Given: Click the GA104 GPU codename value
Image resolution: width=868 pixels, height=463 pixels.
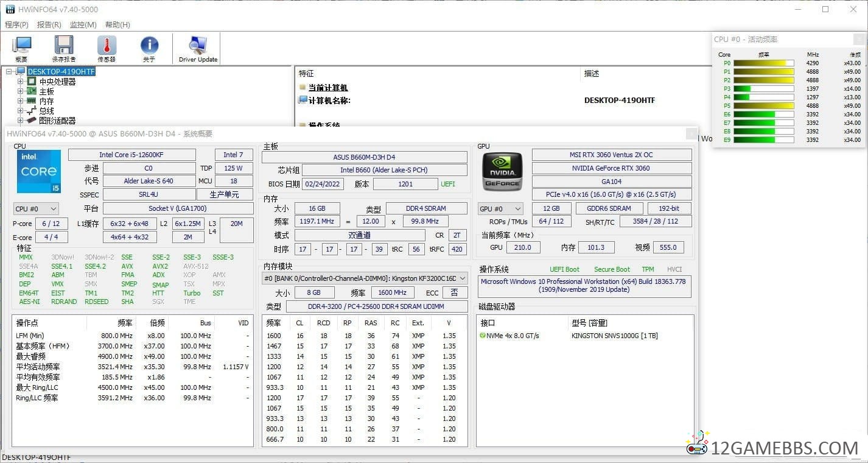Looking at the screenshot, I should (612, 182).
